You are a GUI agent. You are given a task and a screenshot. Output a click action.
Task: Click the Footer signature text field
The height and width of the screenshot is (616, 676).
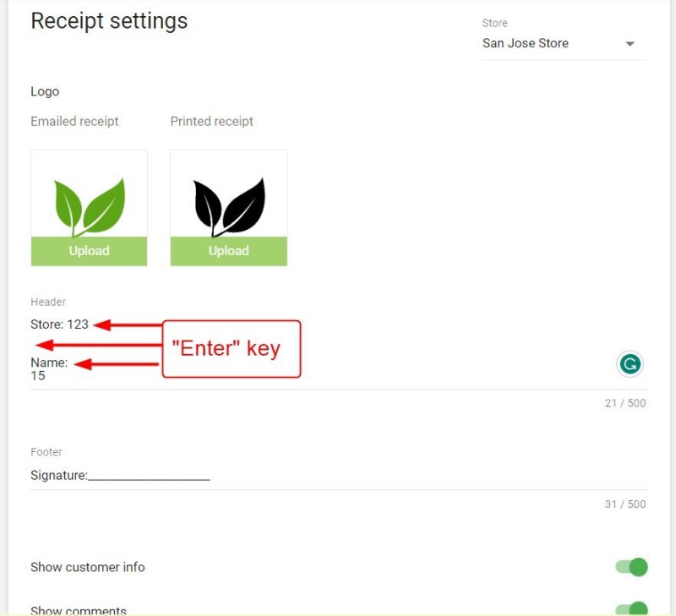(x=339, y=476)
